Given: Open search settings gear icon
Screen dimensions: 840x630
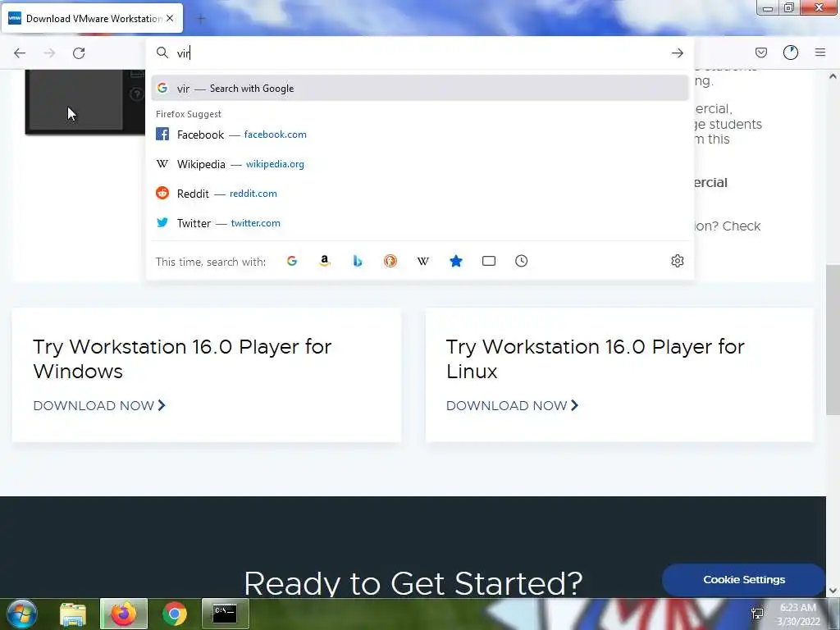Looking at the screenshot, I should tap(677, 261).
